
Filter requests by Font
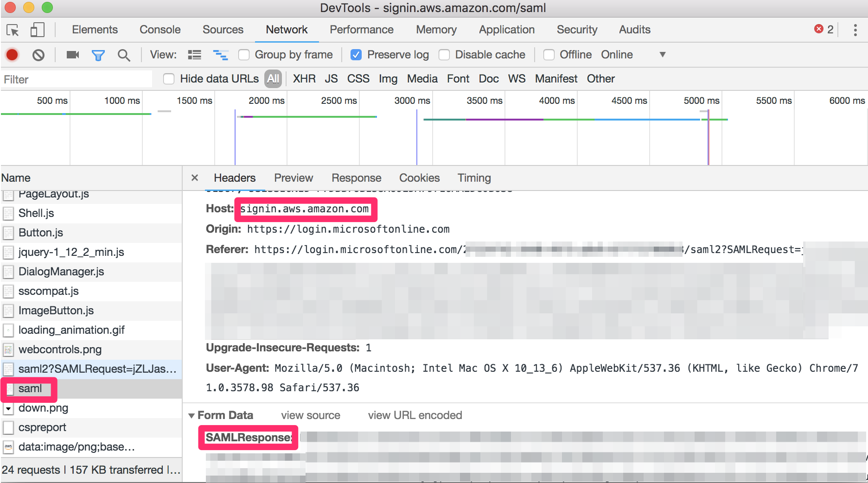(x=458, y=79)
